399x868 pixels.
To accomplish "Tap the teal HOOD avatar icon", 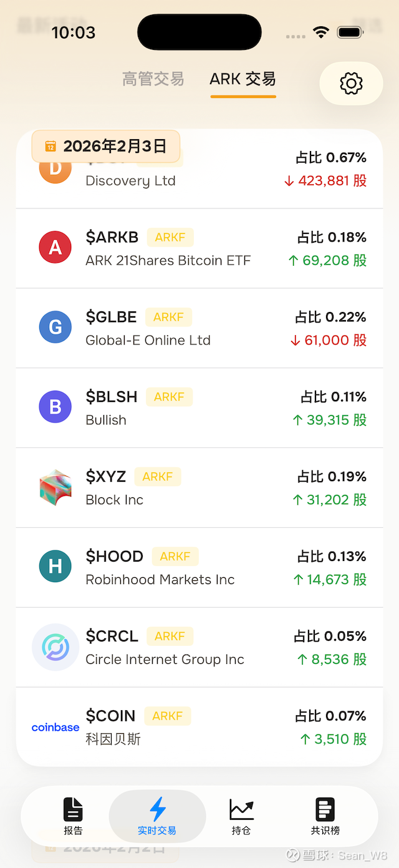I will click(x=55, y=567).
